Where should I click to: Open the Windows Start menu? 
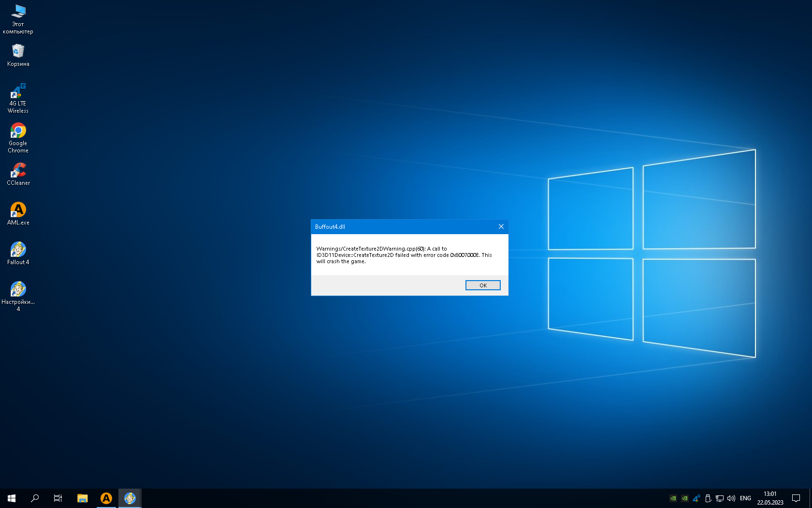pyautogui.click(x=12, y=498)
